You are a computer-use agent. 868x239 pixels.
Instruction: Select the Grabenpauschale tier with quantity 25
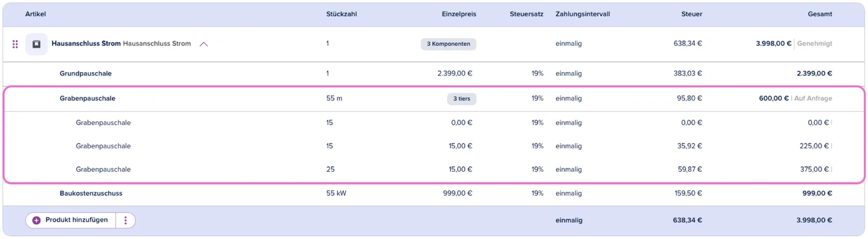(433, 169)
